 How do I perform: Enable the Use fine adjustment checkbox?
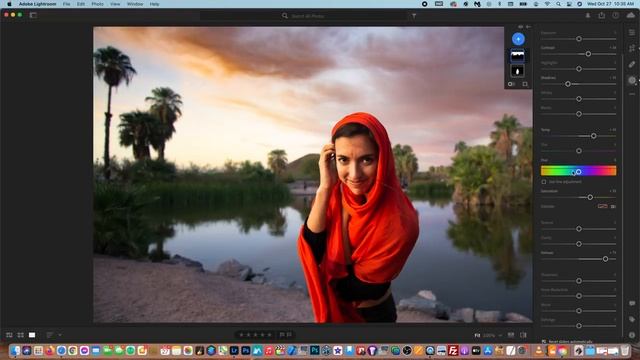pos(544,182)
